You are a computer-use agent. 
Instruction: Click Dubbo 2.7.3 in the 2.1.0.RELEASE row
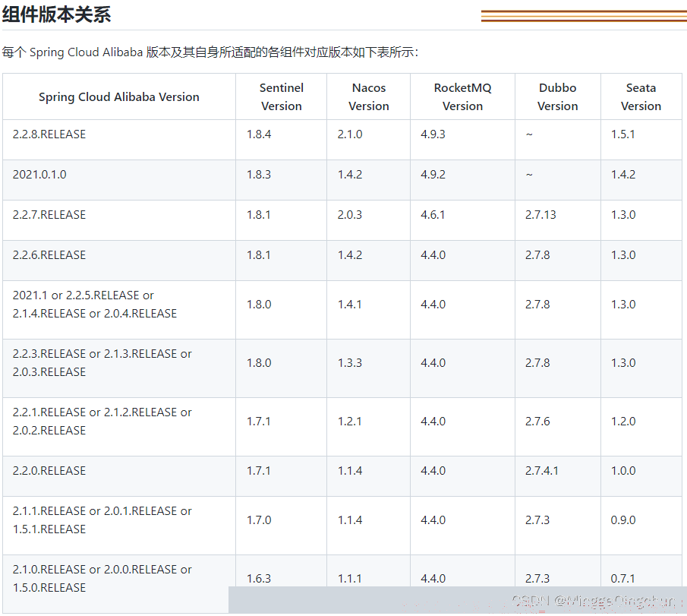point(537,579)
